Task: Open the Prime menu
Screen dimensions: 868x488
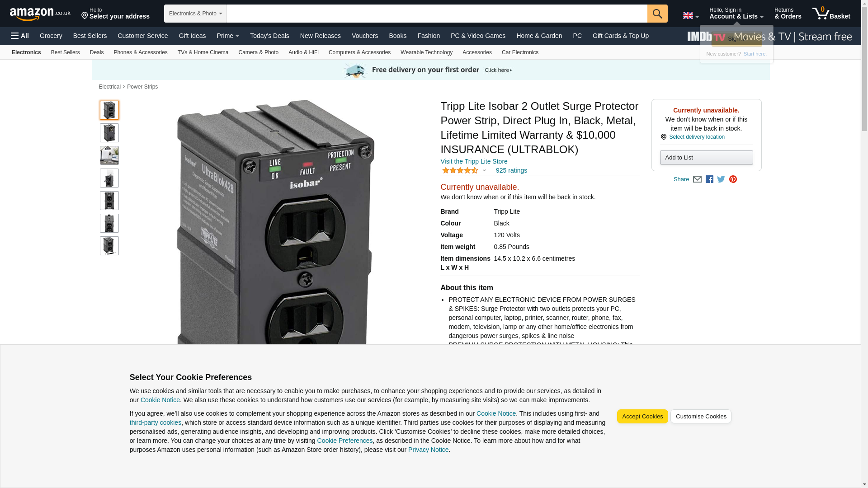Action: pyautogui.click(x=228, y=36)
